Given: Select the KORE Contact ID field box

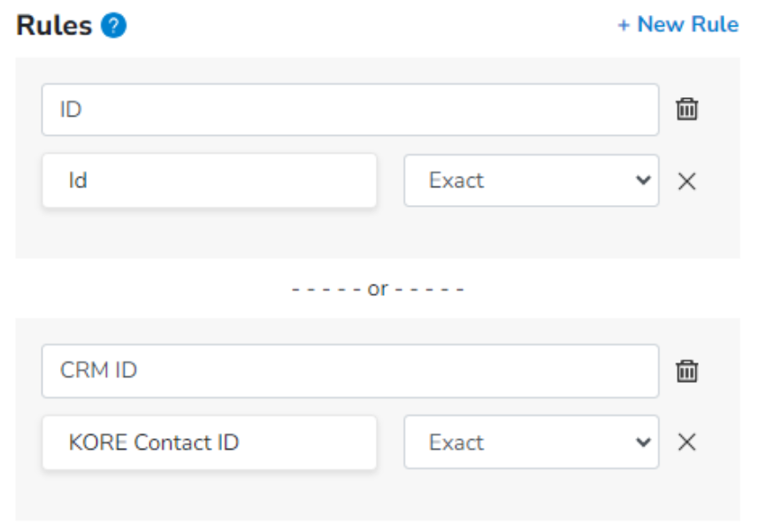Looking at the screenshot, I should (x=210, y=442).
